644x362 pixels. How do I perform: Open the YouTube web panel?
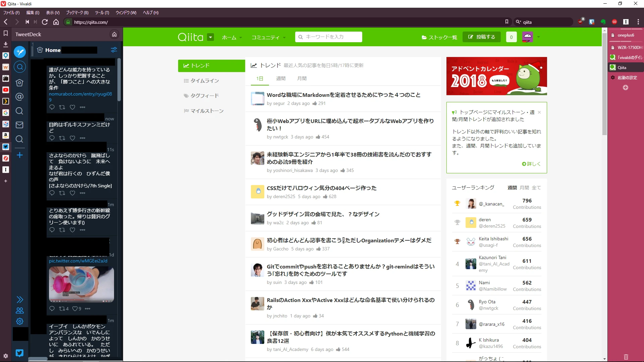6,90
